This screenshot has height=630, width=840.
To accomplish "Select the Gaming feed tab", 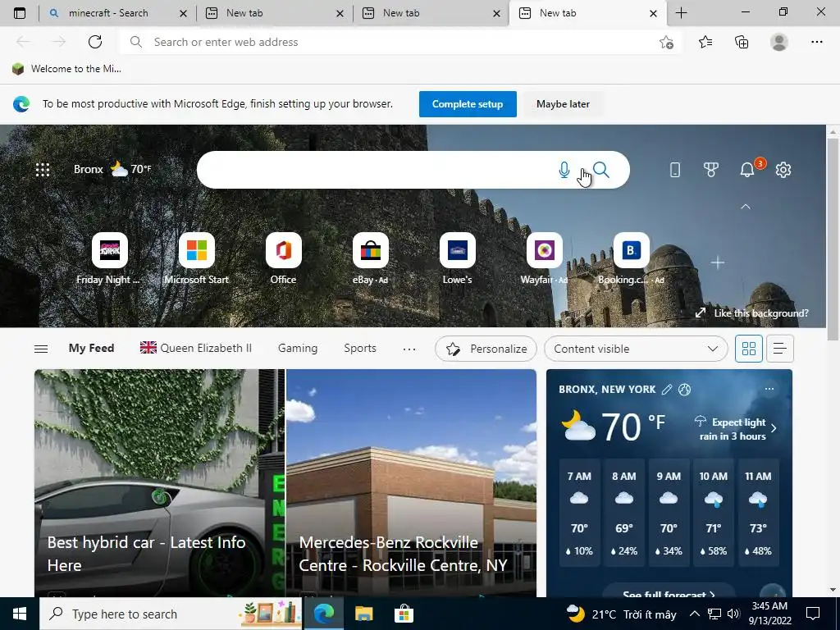I will point(298,348).
